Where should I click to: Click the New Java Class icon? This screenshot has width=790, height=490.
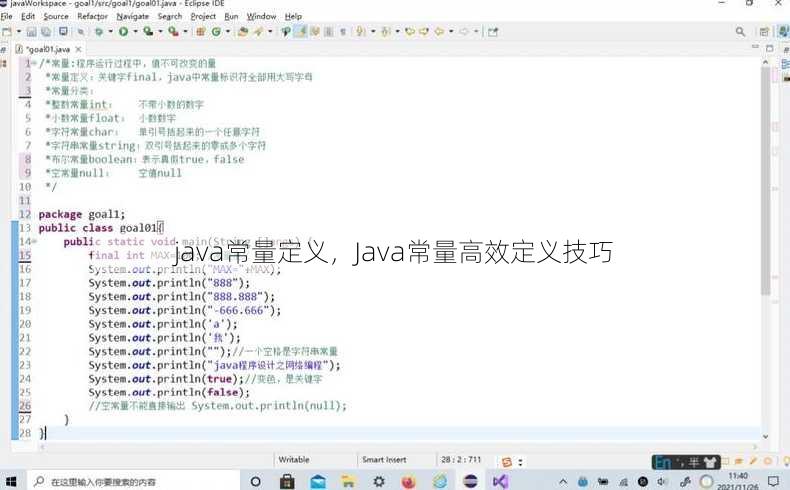click(x=217, y=32)
